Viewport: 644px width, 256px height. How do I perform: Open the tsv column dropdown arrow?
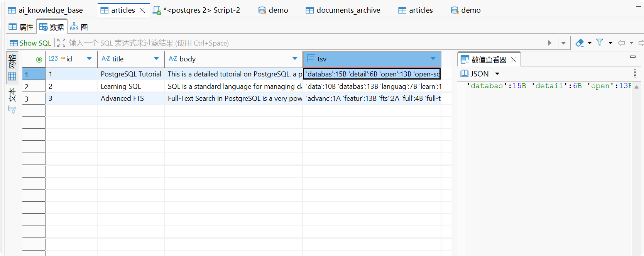[433, 59]
